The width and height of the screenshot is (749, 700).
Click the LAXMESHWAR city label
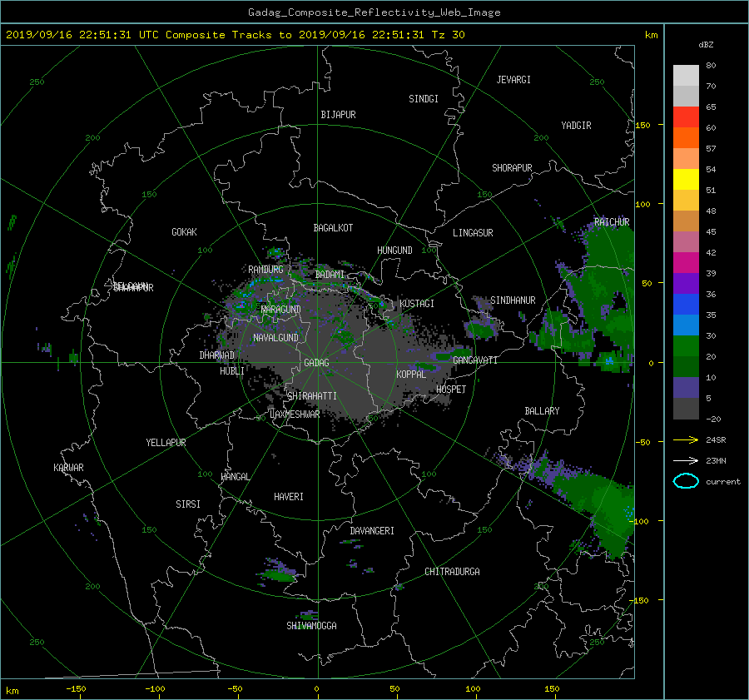tap(295, 415)
